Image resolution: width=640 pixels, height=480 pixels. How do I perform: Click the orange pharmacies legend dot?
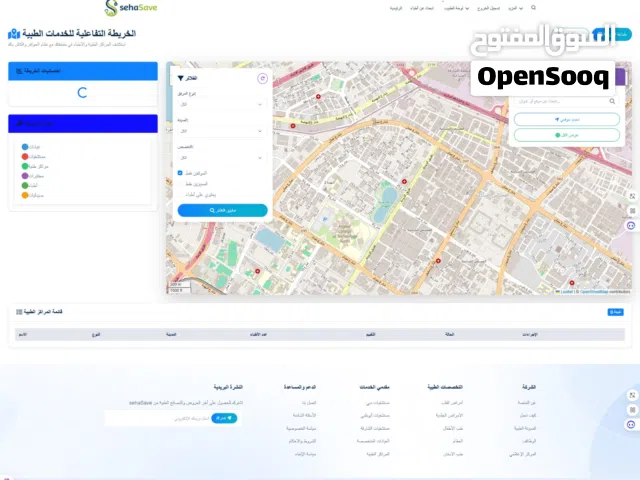(25, 195)
